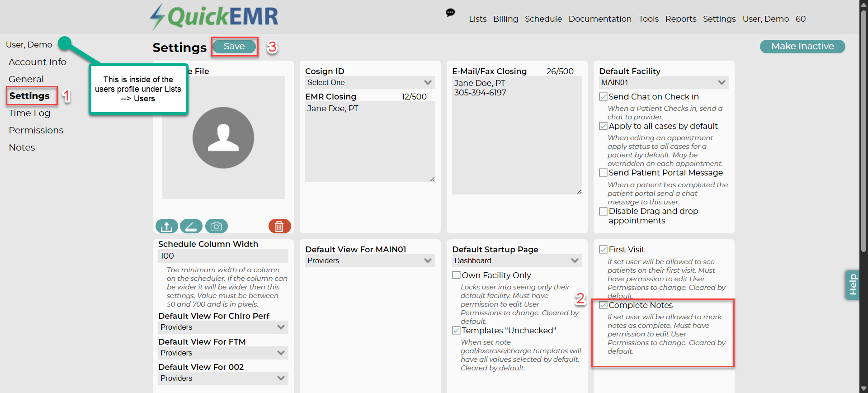
Task: Click the "User, Demo" sidebar heading
Action: click(x=29, y=45)
